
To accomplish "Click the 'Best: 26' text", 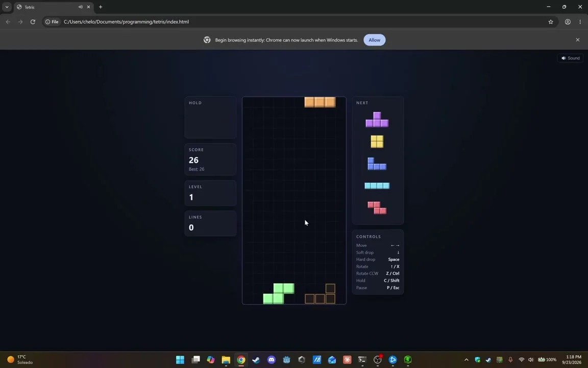I will (197, 169).
